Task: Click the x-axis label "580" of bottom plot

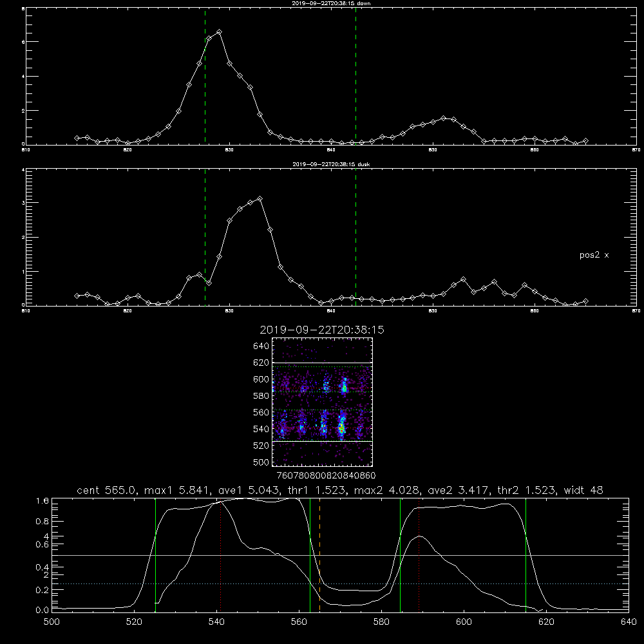Action: coord(381,622)
